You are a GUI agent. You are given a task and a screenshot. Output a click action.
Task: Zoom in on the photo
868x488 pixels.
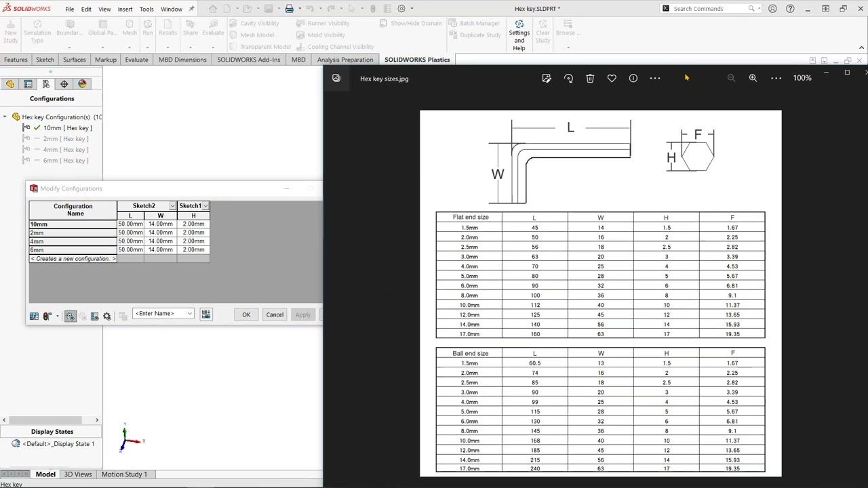(753, 78)
